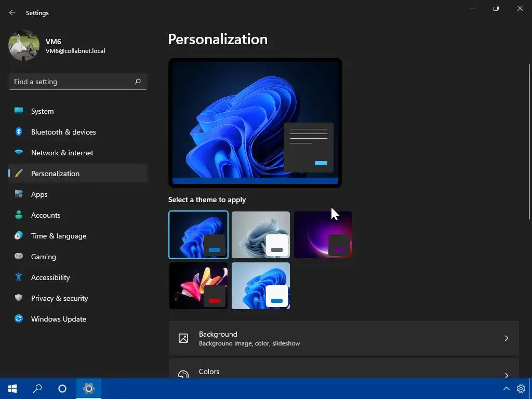Expand the Background setting chevron
532x399 pixels.
click(x=506, y=338)
